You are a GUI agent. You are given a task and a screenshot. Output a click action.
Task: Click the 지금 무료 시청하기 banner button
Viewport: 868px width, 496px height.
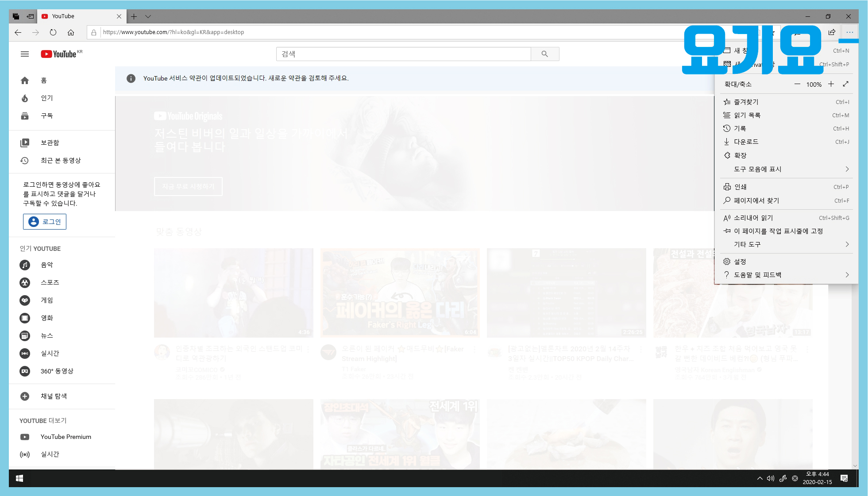tap(188, 186)
